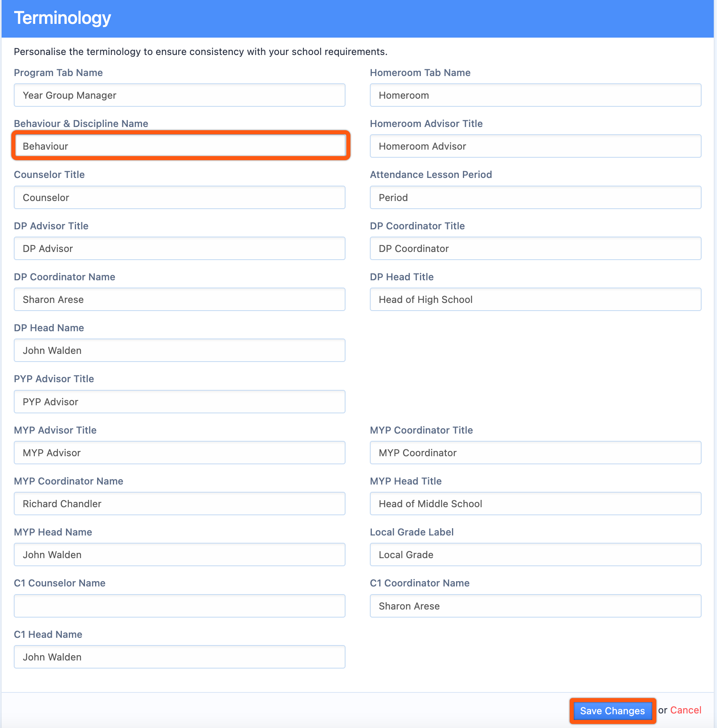Screen dimensions: 717x728
Task: Focus the Attendance Lesson Period field
Action: pyautogui.click(x=535, y=197)
